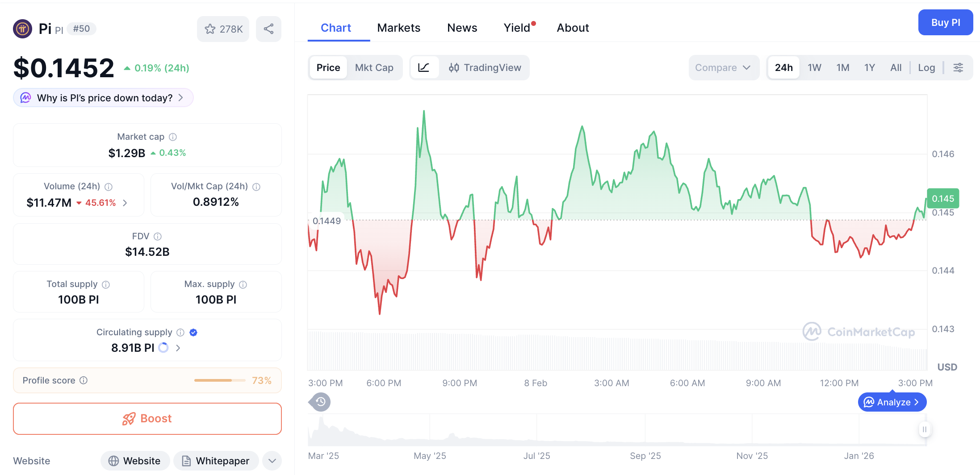Open the share icon next to the star
The width and height of the screenshot is (980, 475).
[x=268, y=29]
